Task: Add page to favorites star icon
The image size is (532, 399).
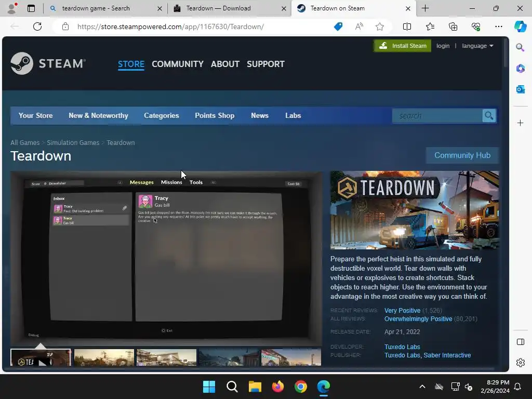Action: [380, 26]
